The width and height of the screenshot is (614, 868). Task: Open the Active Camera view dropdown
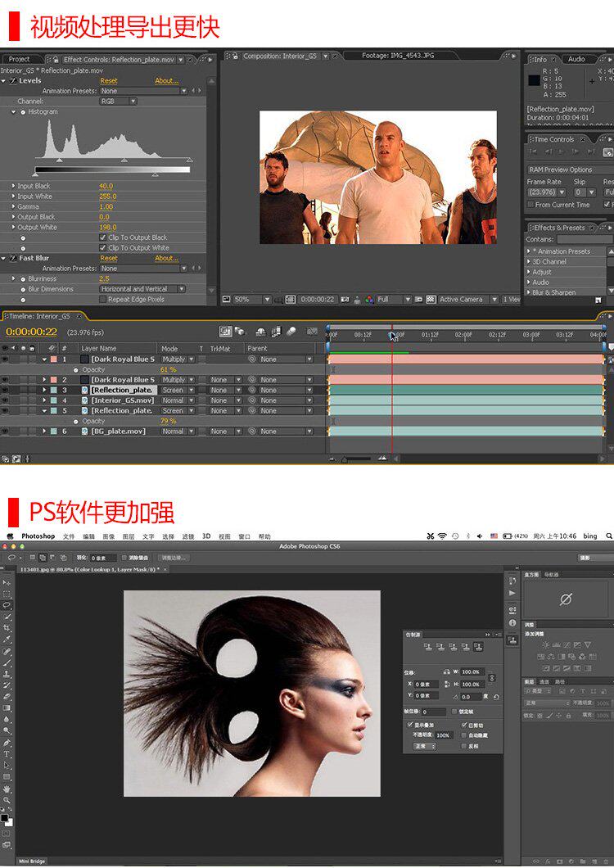[468, 300]
